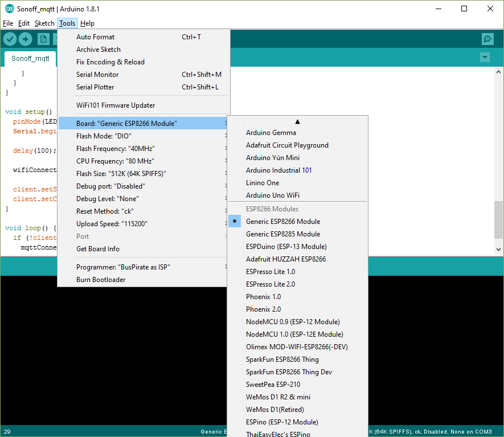The width and height of the screenshot is (504, 437).
Task: Choose WeMos D1 R2 & mini board
Action: (298, 397)
